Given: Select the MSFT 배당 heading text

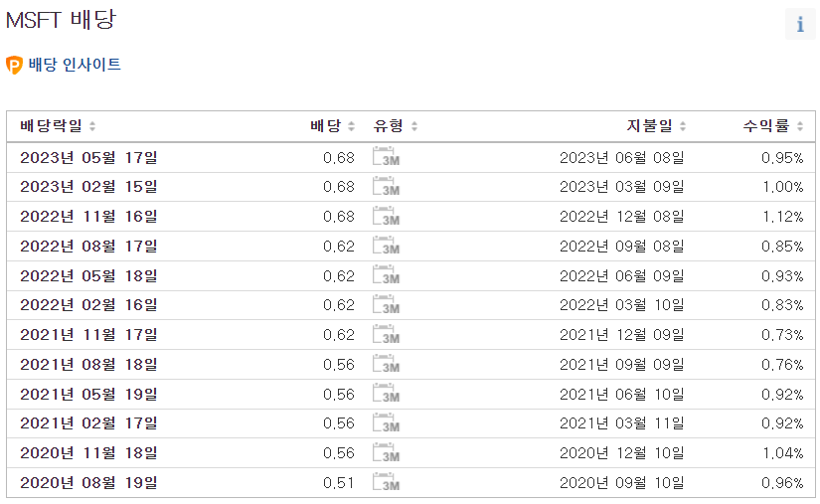Looking at the screenshot, I should click(x=61, y=20).
